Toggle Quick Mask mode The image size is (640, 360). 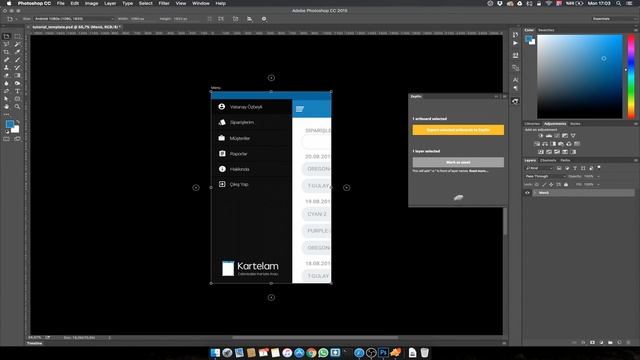pos(6,139)
